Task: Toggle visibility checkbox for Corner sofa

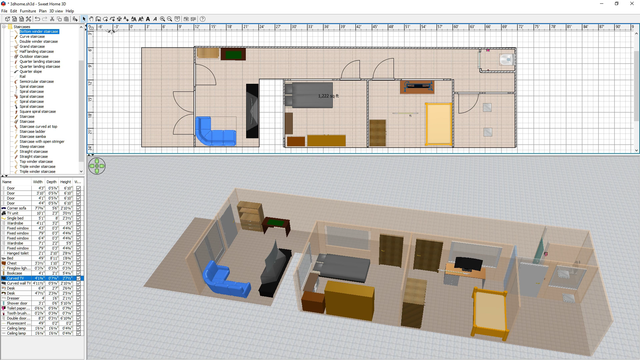Action: (x=78, y=208)
